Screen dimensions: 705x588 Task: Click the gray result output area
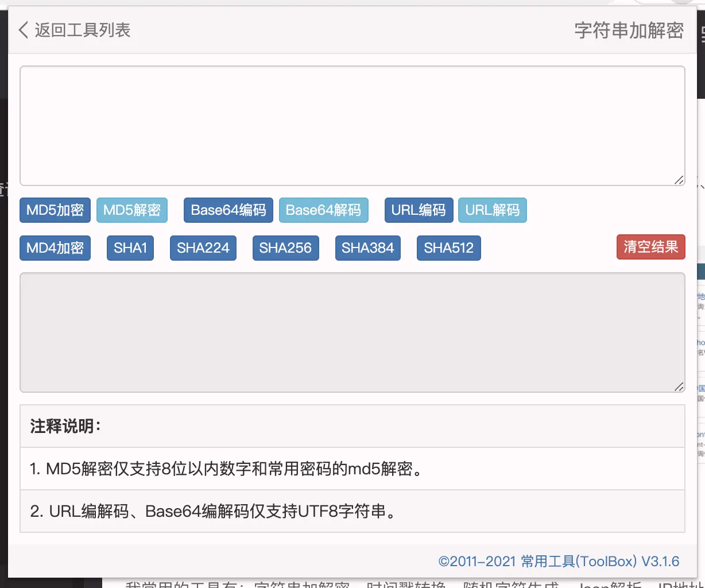(x=352, y=332)
